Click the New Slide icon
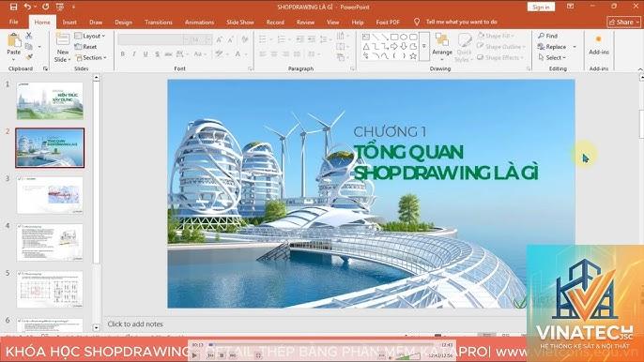The width and height of the screenshot is (644, 362). click(62, 39)
